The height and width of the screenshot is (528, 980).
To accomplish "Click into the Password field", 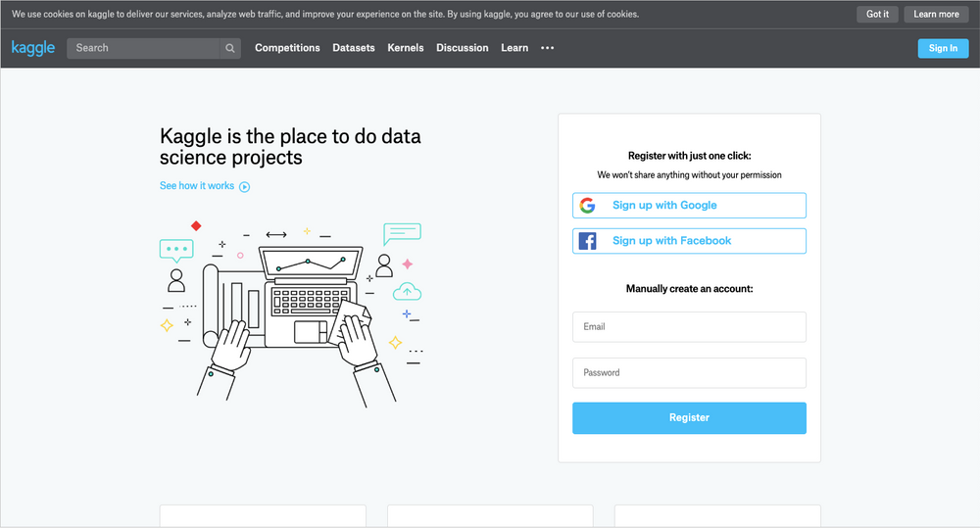I will pyautogui.click(x=689, y=373).
